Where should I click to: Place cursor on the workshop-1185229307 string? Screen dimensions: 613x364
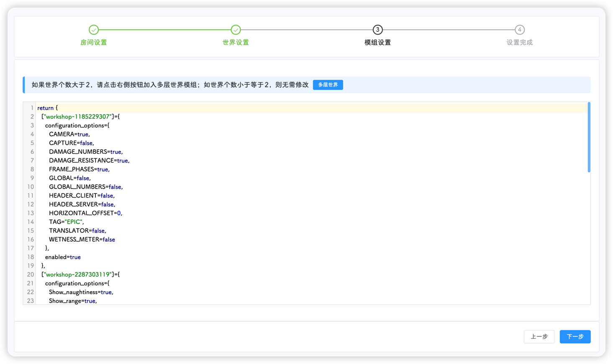(77, 117)
